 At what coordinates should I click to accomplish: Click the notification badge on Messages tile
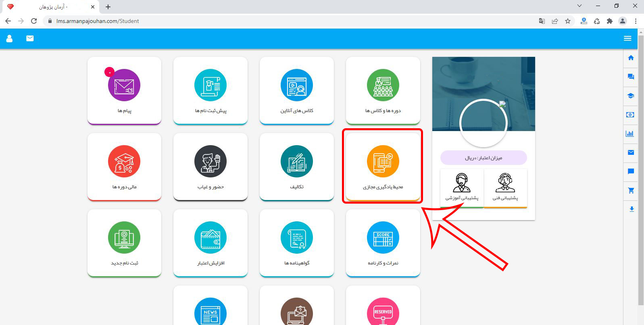[x=109, y=72]
